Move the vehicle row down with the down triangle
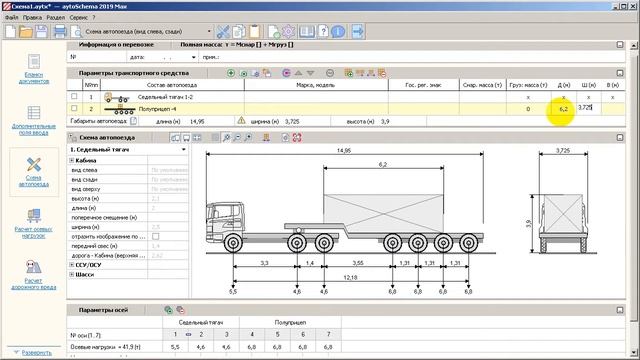Viewport: 640px width, 360px height. pyautogui.click(x=311, y=73)
